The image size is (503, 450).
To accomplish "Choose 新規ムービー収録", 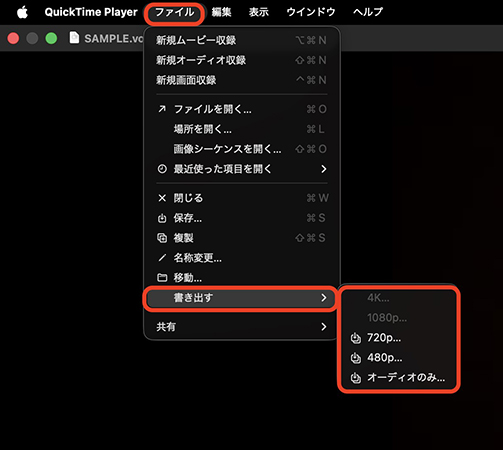I will tap(242, 40).
